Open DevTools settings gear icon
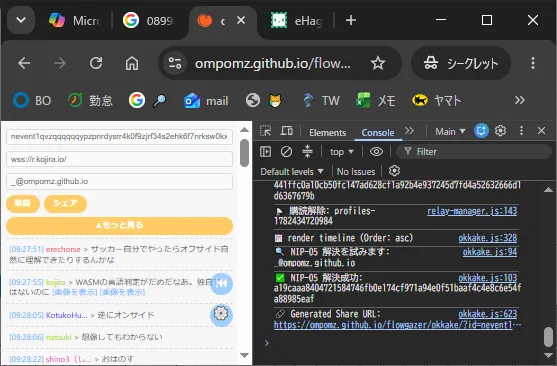Screen dimensions: 557x366 [501, 131]
